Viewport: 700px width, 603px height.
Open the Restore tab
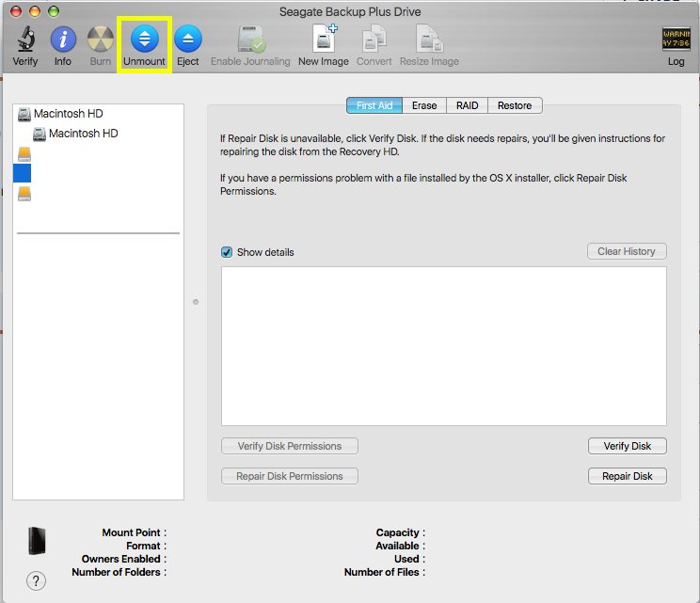point(515,105)
